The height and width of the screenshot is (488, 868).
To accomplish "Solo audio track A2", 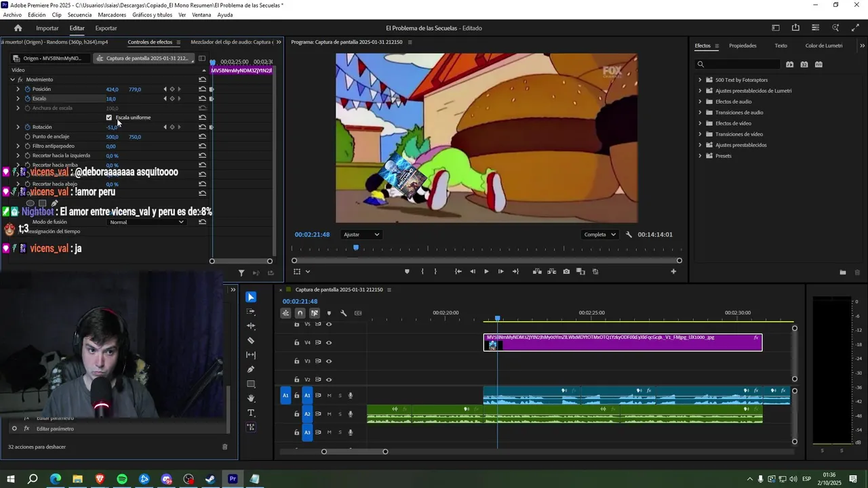I will (x=340, y=414).
